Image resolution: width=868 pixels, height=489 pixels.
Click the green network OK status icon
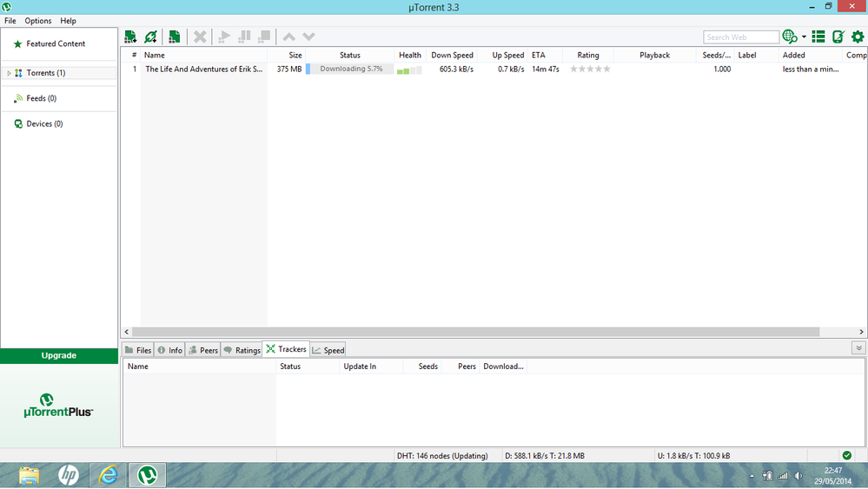[x=847, y=456]
